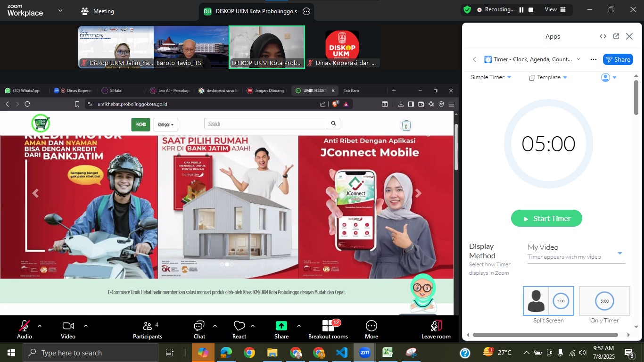Select Dinas Koperasi dan video thumbnail
Screen dimensions: 644x362
[342, 47]
